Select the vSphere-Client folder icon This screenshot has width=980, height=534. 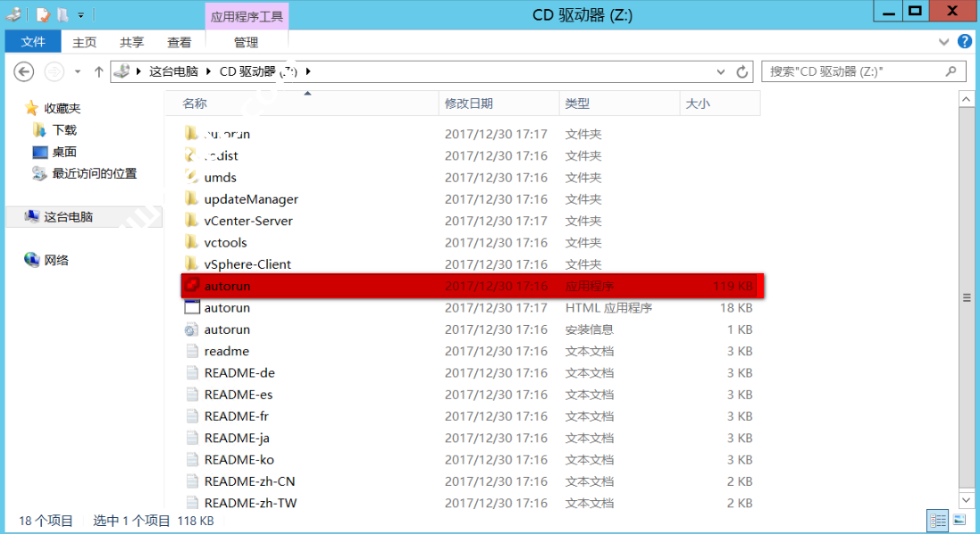[191, 263]
